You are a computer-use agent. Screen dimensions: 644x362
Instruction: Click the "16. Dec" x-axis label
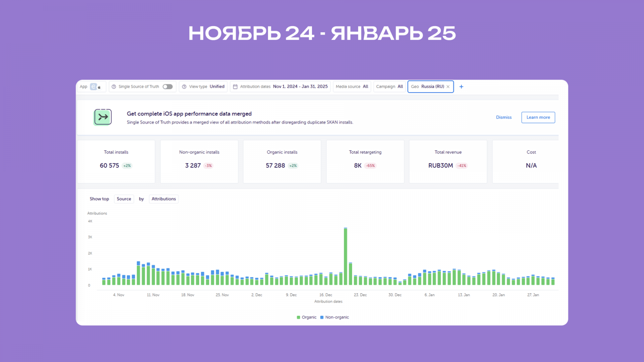[x=326, y=295]
